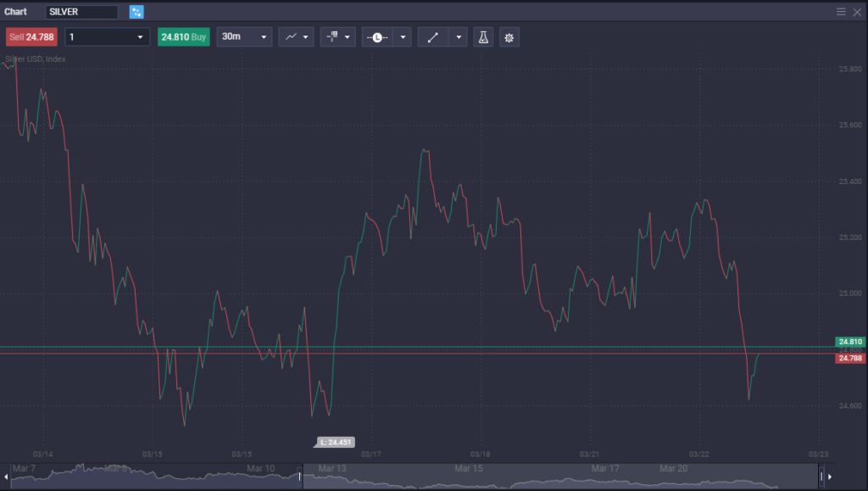Click the Sell 24.788 button
The image size is (868, 491).
click(33, 36)
